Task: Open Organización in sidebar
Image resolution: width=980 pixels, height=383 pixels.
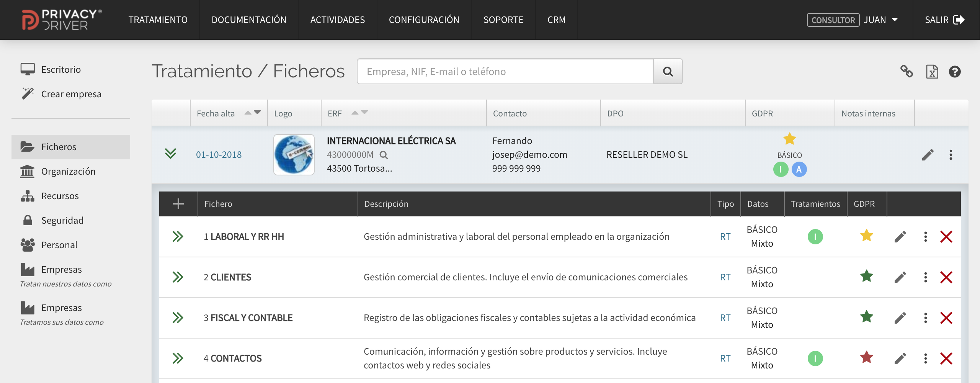Action: [71, 171]
